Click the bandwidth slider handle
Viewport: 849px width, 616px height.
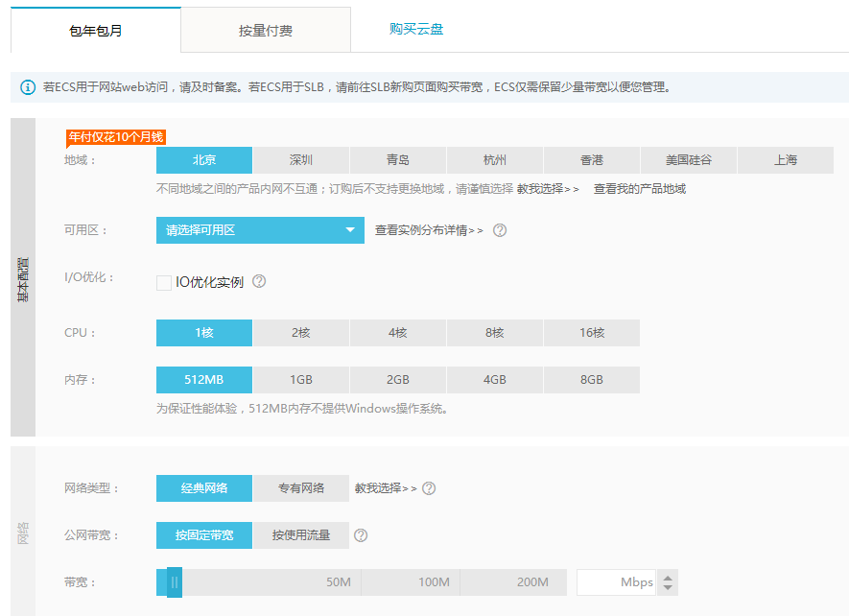tap(174, 582)
